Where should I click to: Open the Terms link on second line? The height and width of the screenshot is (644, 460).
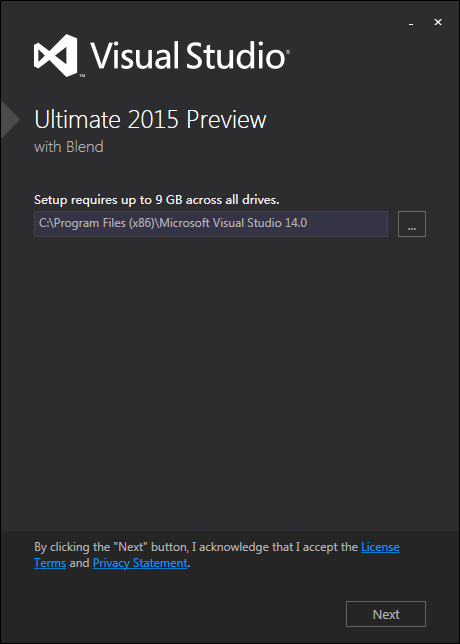50,563
